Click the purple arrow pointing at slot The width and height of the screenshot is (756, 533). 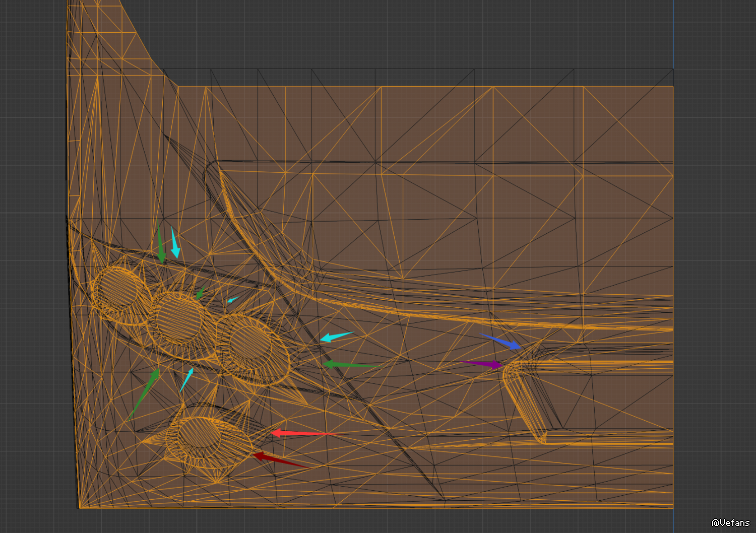pos(484,364)
